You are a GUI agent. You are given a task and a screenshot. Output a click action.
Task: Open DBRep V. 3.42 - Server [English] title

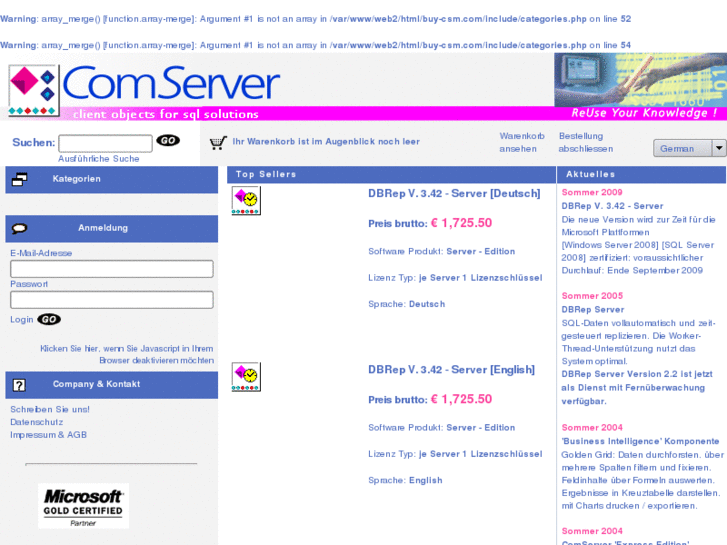(x=451, y=370)
